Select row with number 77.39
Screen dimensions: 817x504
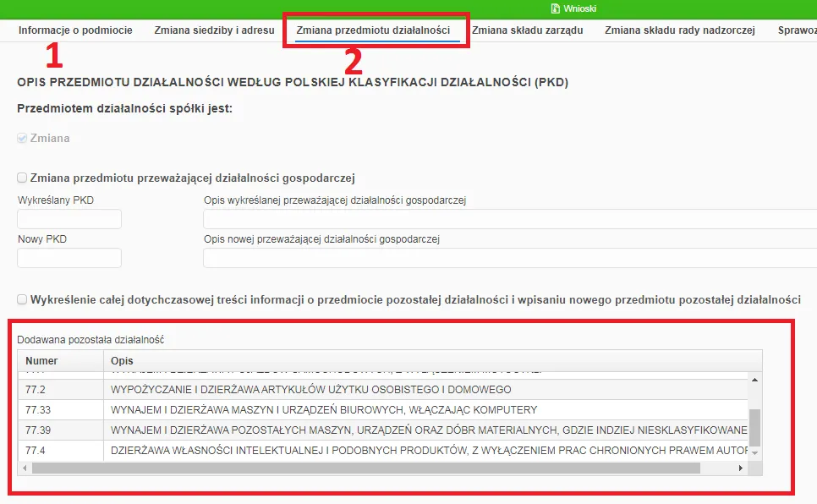coord(382,430)
